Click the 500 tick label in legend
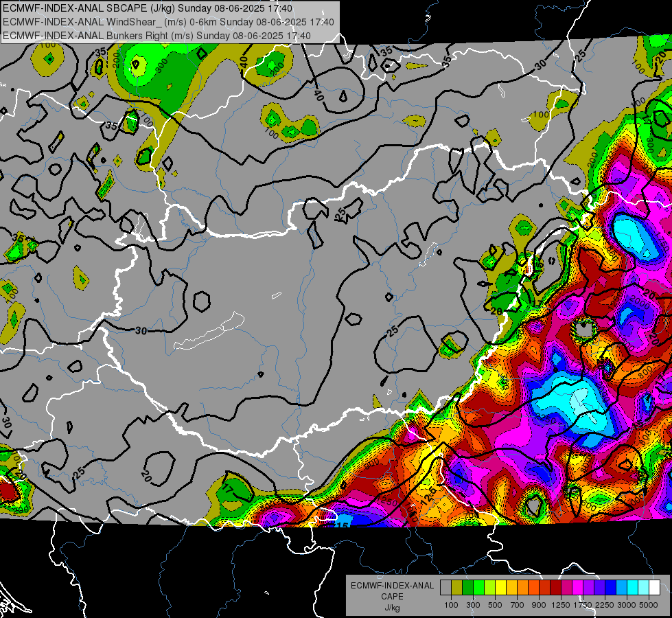This screenshot has width=672, height=618. [x=495, y=605]
